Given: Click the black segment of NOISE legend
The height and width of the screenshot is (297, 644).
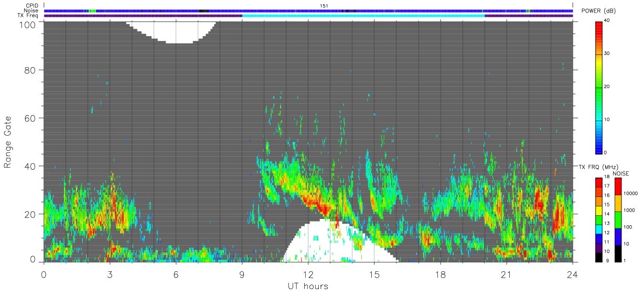Looking at the screenshot, I should point(618,253).
